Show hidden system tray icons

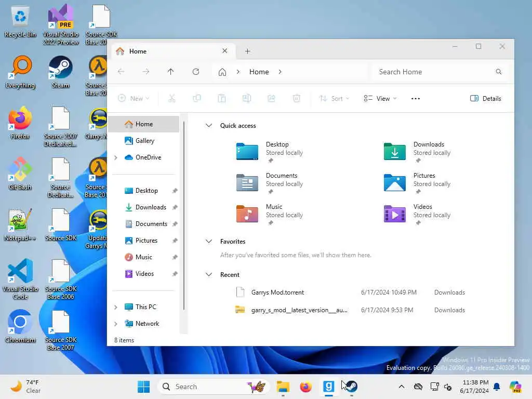(x=402, y=387)
